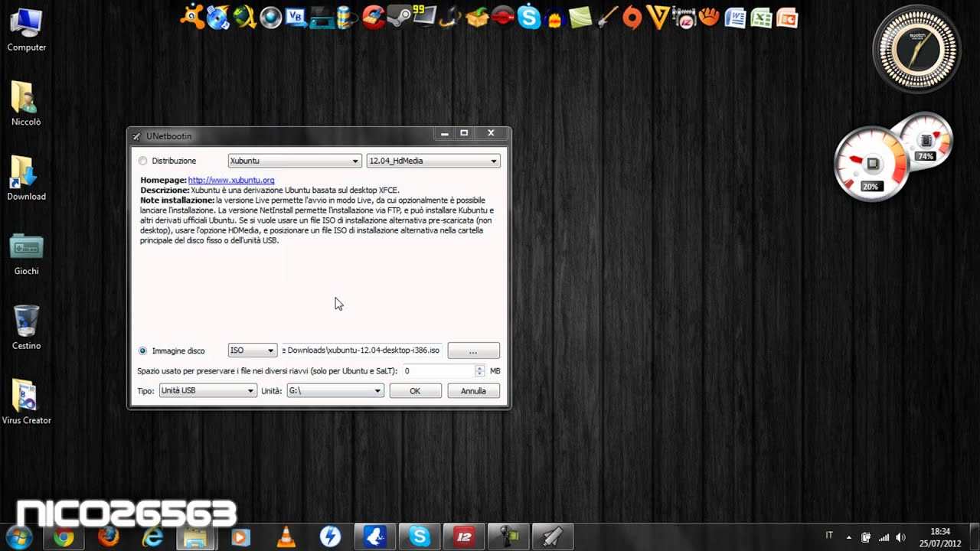980x551 pixels.
Task: Click the UNetbootin taskbar button
Action: pos(552,537)
